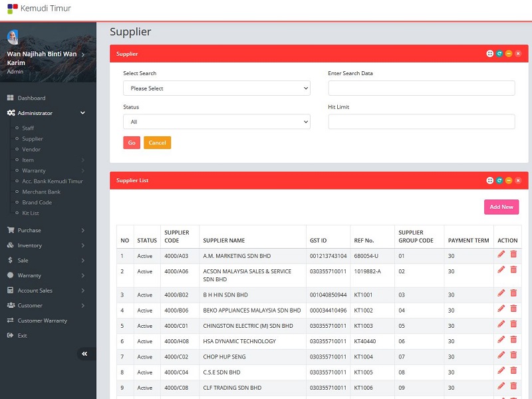Open the Select Search dropdown

coord(217,88)
